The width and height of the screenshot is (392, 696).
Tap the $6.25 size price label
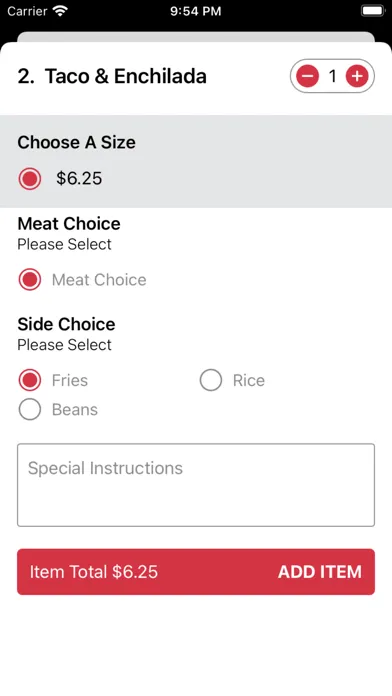point(79,178)
